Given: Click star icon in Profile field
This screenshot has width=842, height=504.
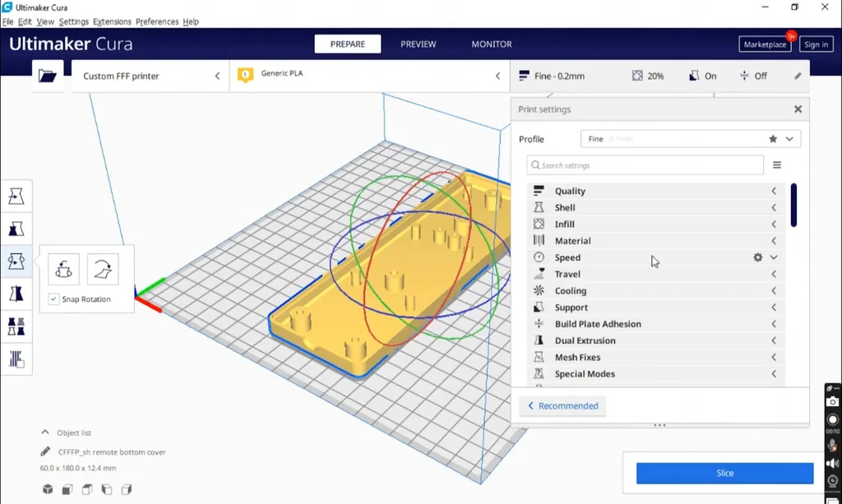Looking at the screenshot, I should [773, 139].
